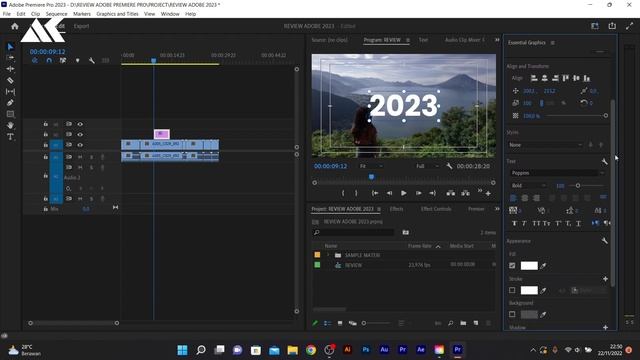Select the Selection tool arrow
The height and width of the screenshot is (360, 640).
click(x=10, y=47)
